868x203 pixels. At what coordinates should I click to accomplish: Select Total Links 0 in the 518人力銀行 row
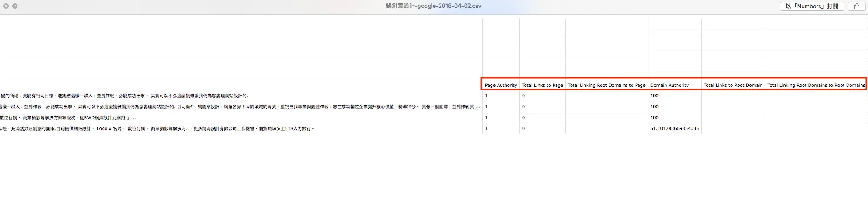click(542, 128)
